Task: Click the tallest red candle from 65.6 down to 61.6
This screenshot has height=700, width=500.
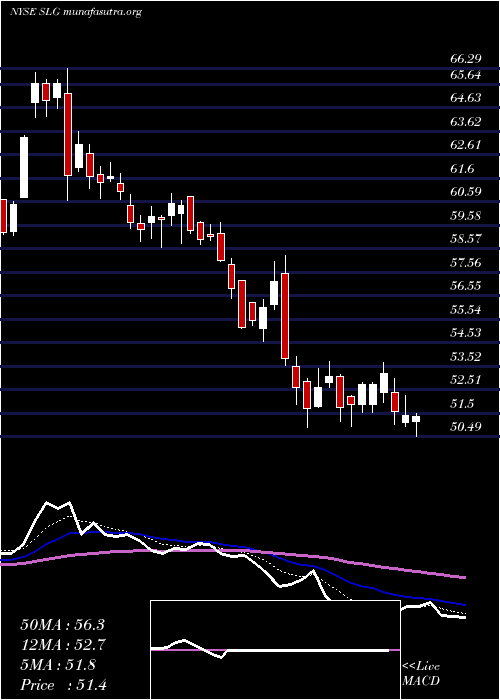Action: (x=67, y=134)
